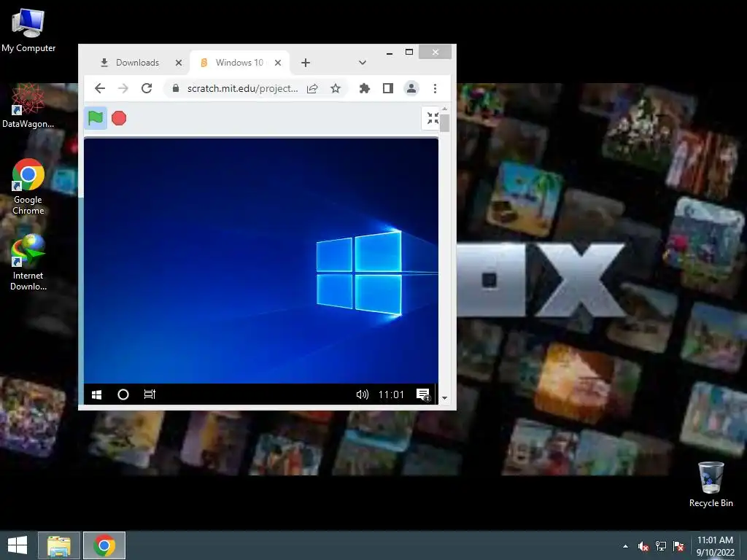Click the page scrollbar down arrow

pyautogui.click(x=444, y=398)
